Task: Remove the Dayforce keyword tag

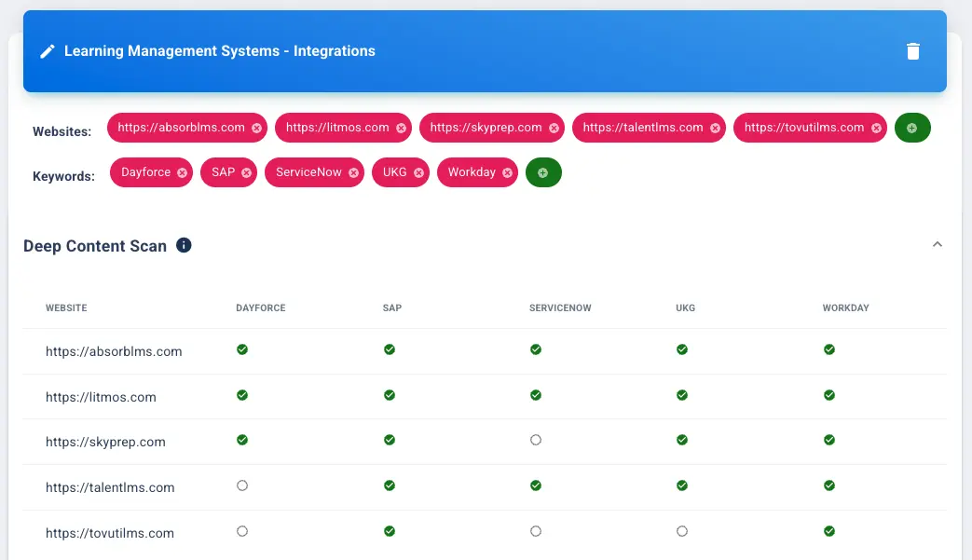Action: click(x=183, y=172)
